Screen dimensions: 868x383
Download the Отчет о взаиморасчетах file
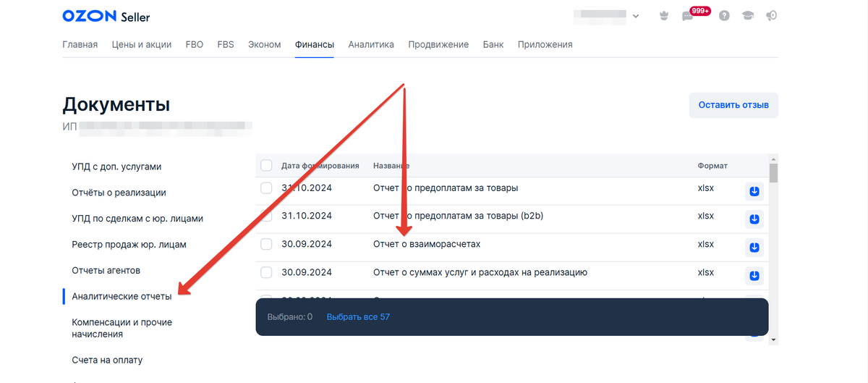[754, 248]
